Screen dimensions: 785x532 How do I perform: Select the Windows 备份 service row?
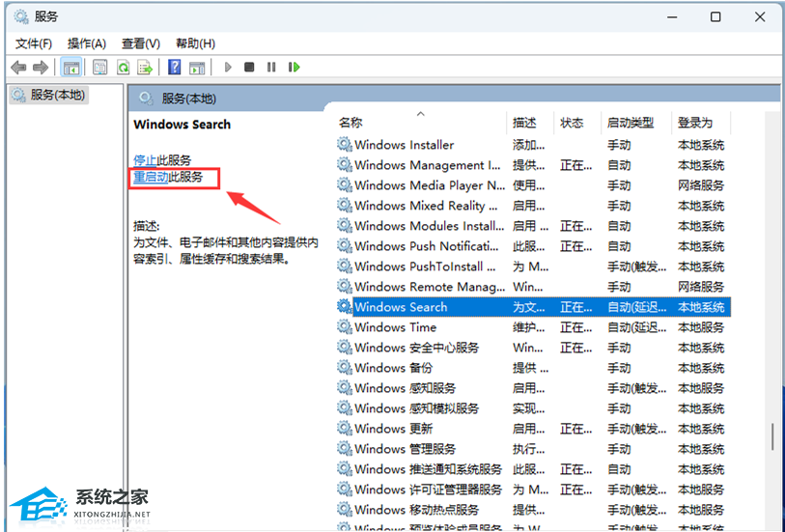(x=533, y=368)
